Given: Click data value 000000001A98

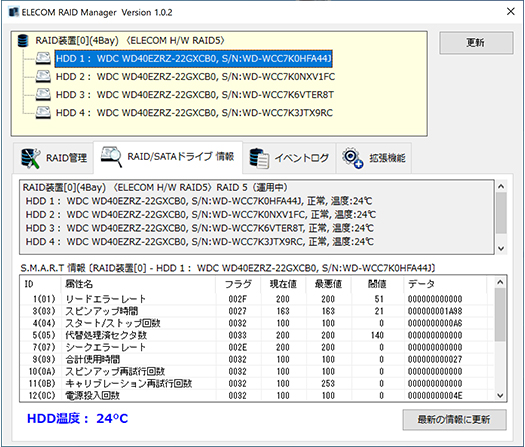Looking at the screenshot, I should click(x=435, y=311).
